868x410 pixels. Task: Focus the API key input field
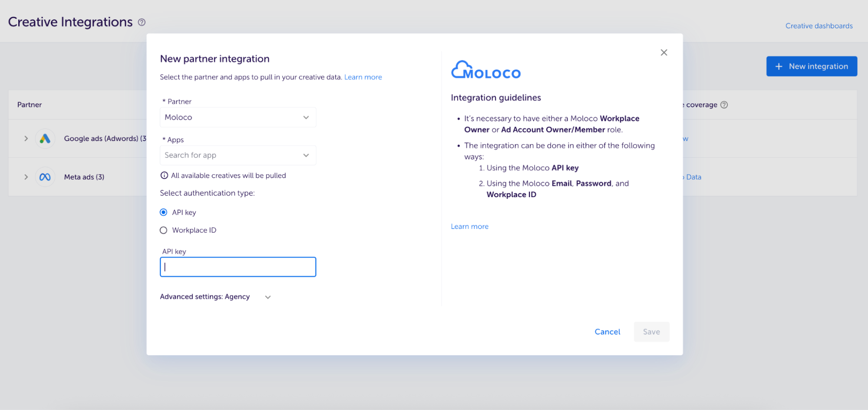click(238, 267)
